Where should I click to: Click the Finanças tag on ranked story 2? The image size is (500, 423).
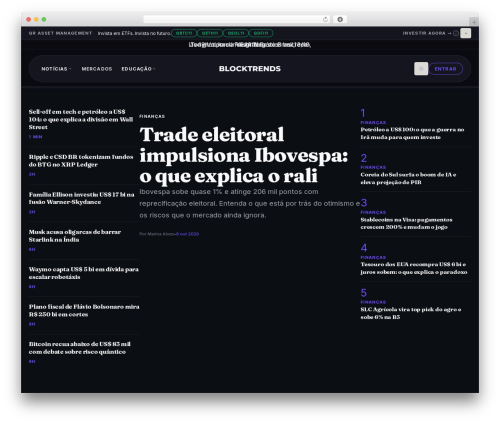(373, 167)
